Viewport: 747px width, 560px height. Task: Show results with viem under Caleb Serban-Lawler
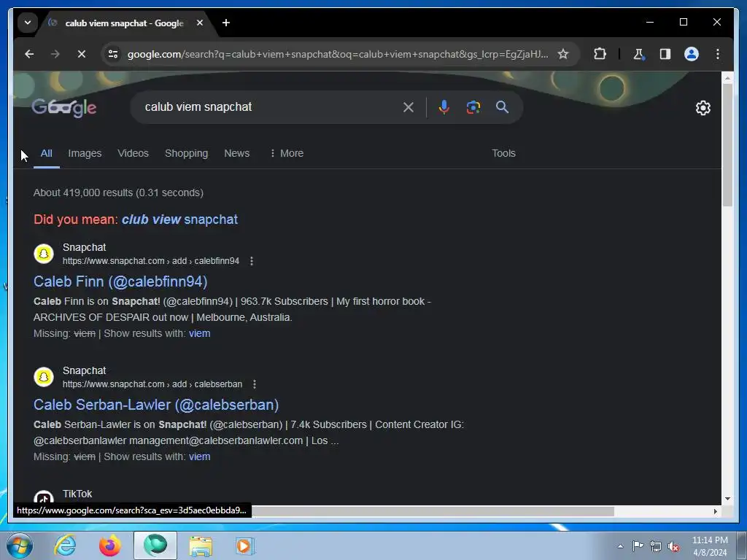[x=199, y=456]
